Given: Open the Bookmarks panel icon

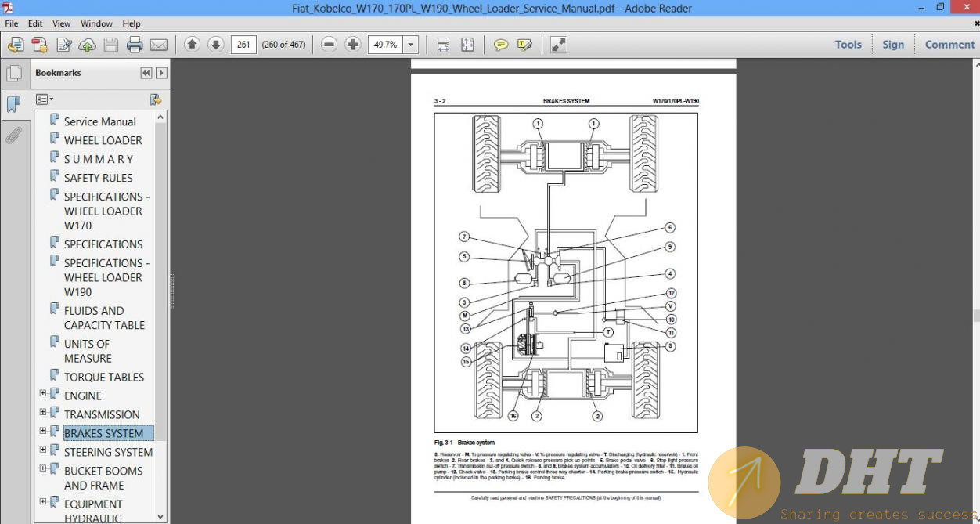Looking at the screenshot, I should point(13,104).
